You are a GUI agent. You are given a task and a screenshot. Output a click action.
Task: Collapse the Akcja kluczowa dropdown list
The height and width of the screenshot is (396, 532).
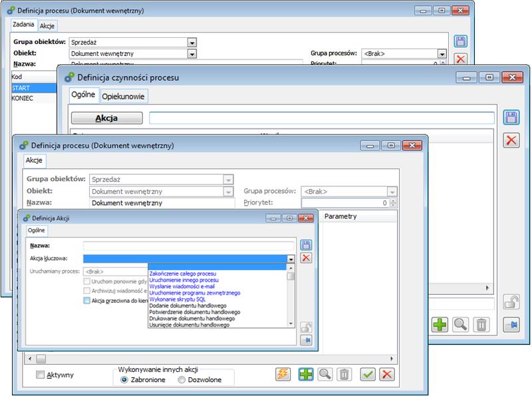click(291, 259)
